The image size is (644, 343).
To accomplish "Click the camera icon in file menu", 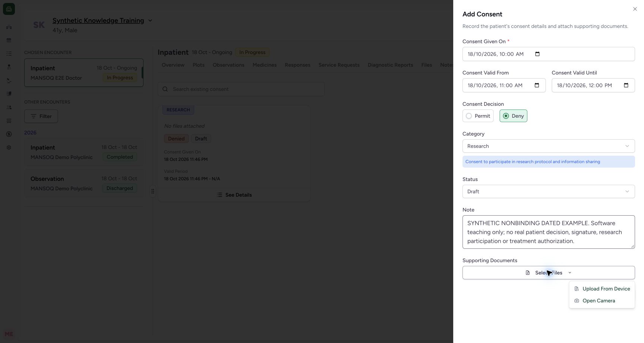I will pyautogui.click(x=577, y=301).
